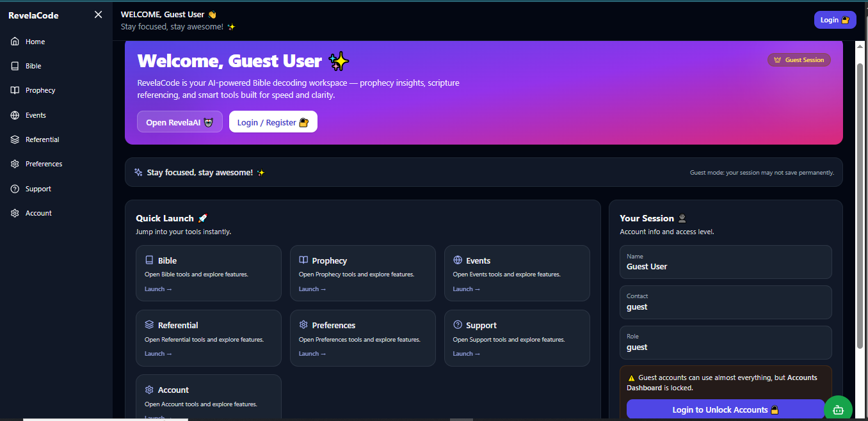This screenshot has height=421, width=868.
Task: Select the Home icon in the sidebar
Action: (15, 41)
